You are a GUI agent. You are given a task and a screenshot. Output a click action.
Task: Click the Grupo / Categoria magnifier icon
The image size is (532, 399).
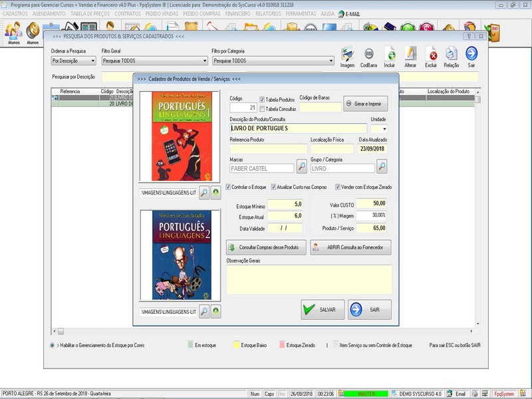[382, 167]
